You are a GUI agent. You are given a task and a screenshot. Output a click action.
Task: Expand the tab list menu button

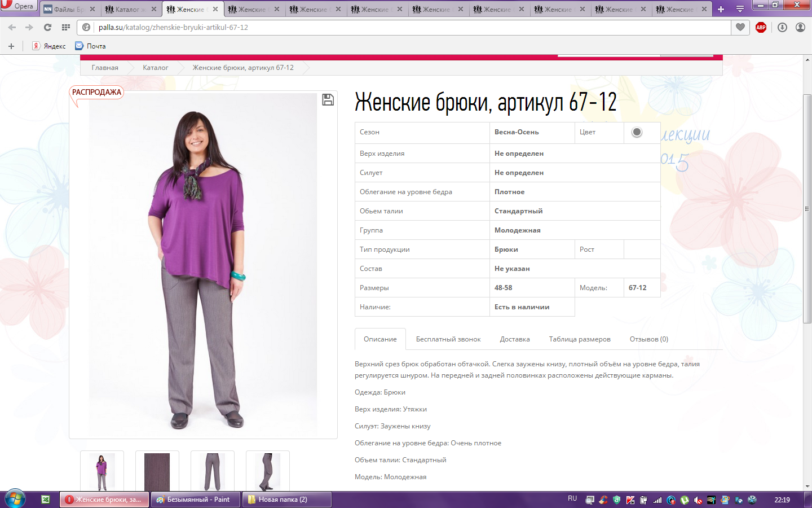click(740, 9)
